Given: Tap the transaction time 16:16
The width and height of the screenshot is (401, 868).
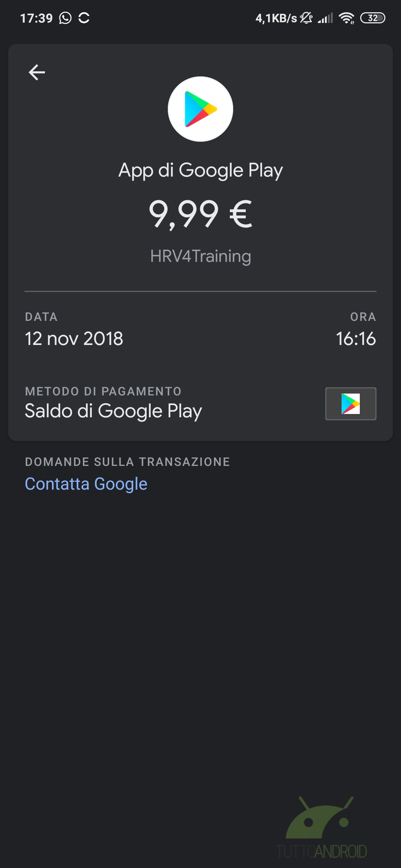Looking at the screenshot, I should 356,338.
